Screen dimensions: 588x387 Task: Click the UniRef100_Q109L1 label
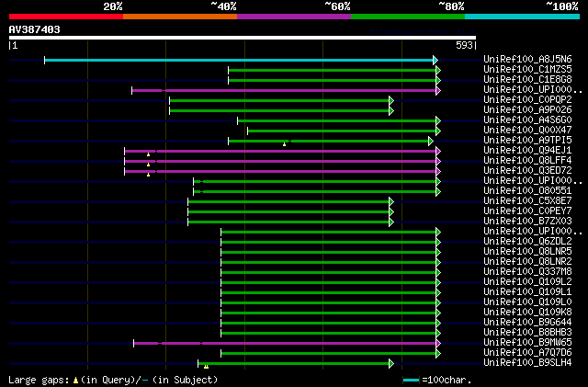coord(527,292)
